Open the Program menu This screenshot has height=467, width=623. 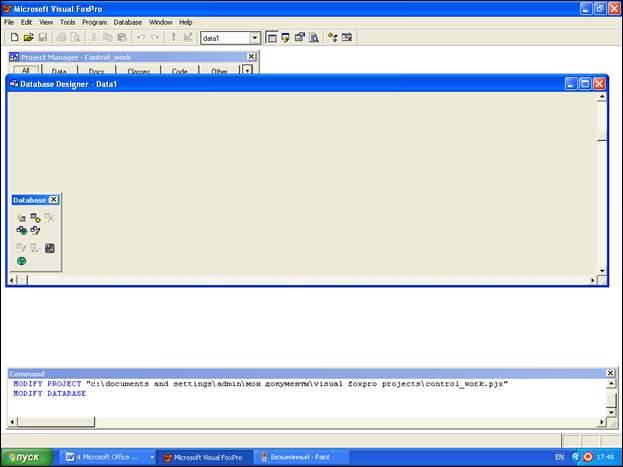pos(95,22)
